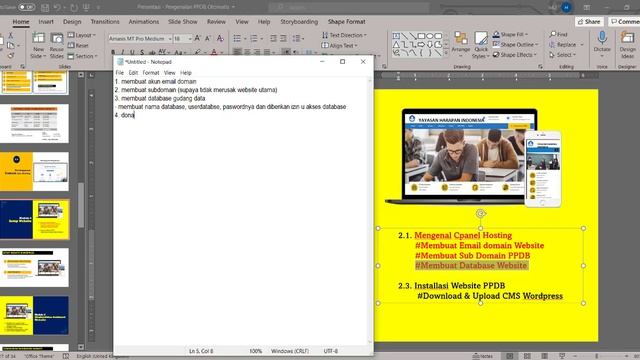Open the Shape Effects dropdown

tap(514, 55)
